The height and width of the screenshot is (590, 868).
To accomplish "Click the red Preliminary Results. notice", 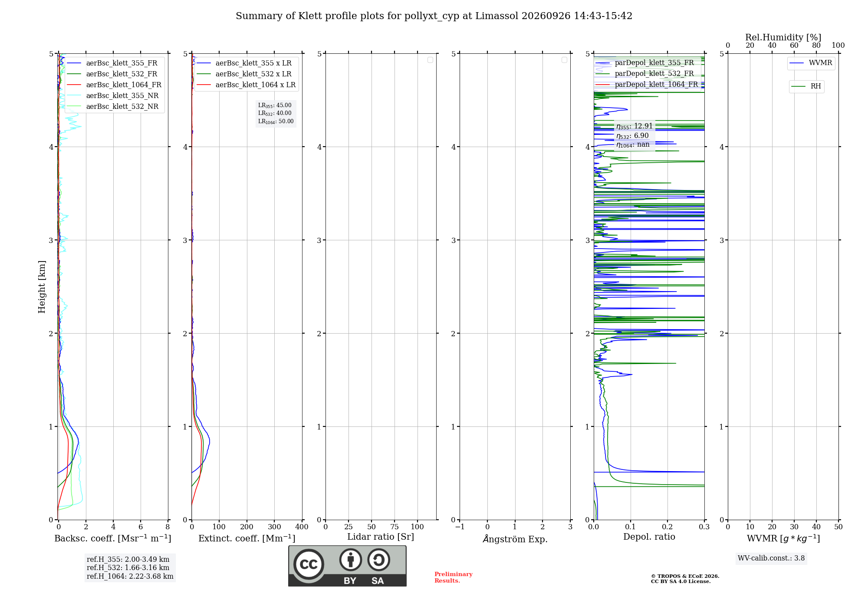I will click(454, 577).
